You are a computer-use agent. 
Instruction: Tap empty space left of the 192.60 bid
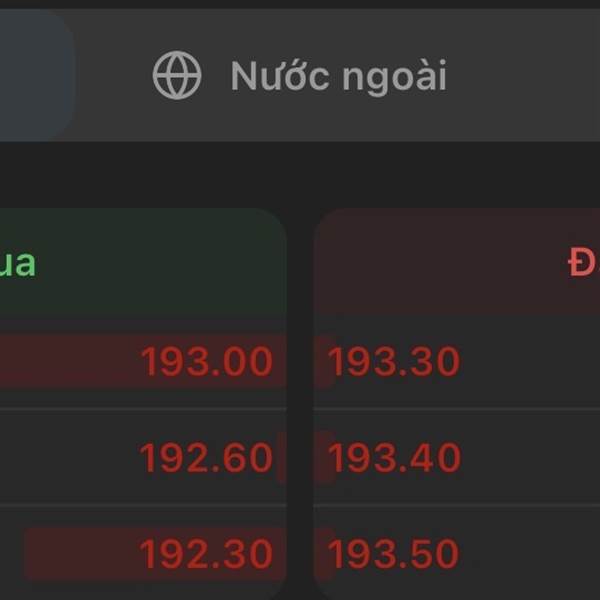click(60, 458)
